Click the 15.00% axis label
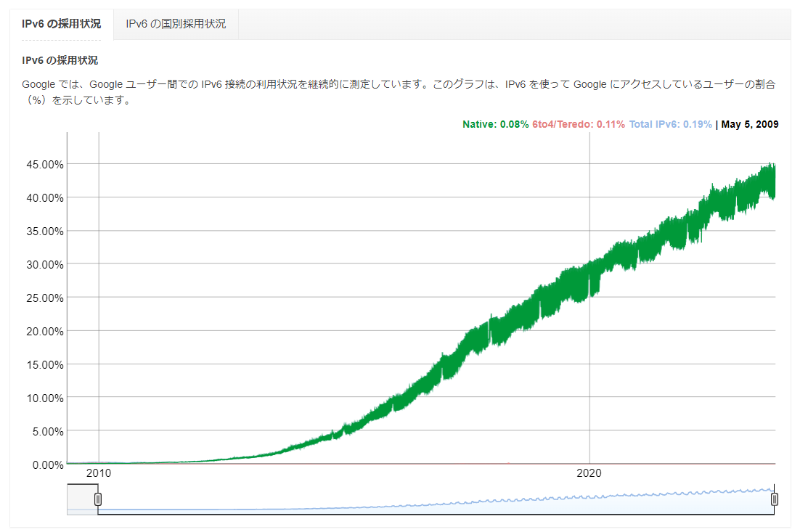 (x=45, y=364)
